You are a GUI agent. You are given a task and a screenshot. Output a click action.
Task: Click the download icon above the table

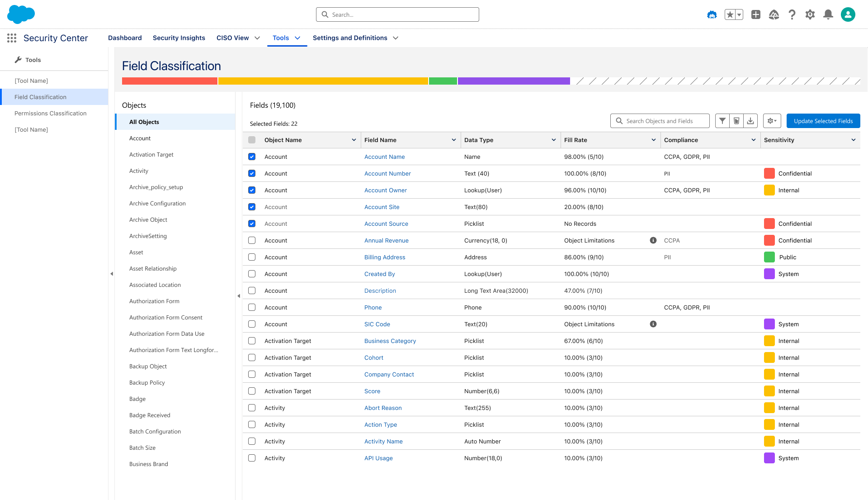tap(750, 121)
